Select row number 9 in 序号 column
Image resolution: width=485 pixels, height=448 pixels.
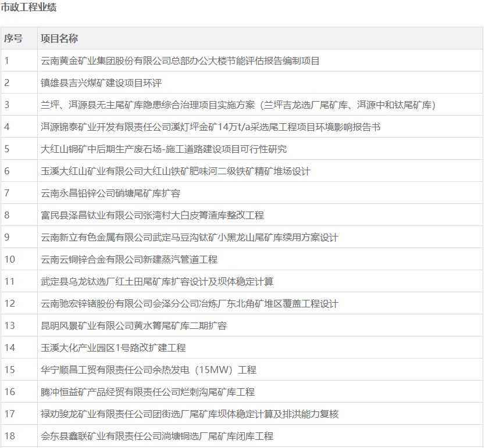tap(7, 237)
